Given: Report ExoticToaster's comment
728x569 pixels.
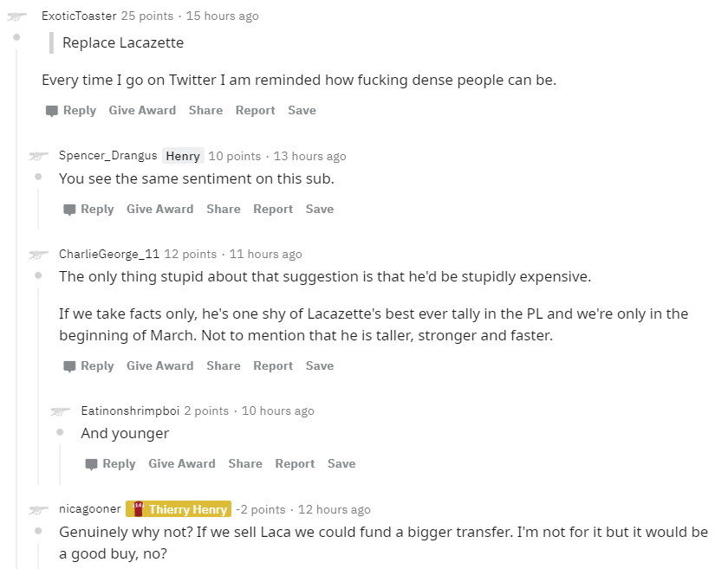Looking at the screenshot, I should point(255,111).
